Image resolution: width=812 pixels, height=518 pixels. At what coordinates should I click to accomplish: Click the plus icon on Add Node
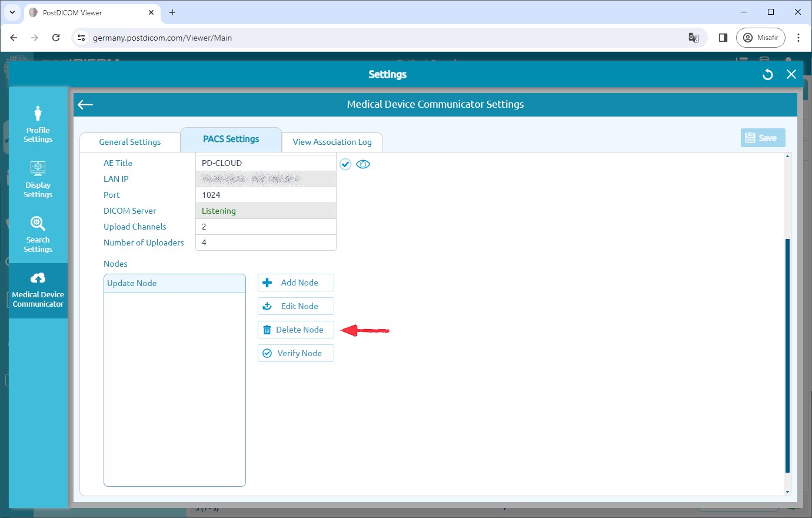coord(268,282)
